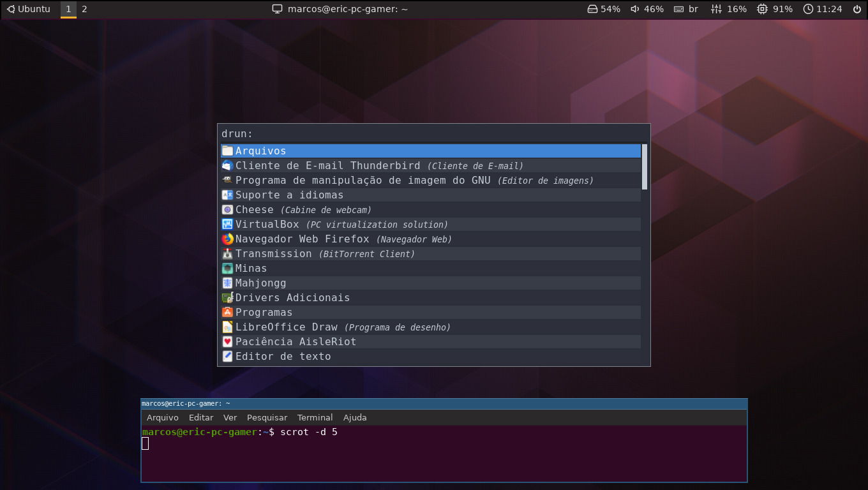Image resolution: width=868 pixels, height=490 pixels.
Task: Click the Minas game icon
Action: click(x=227, y=268)
